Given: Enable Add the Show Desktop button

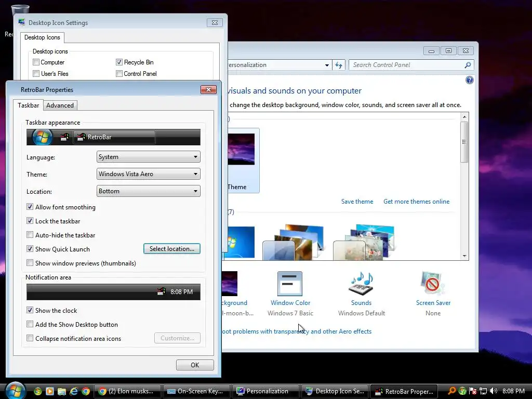Looking at the screenshot, I should 30,324.
